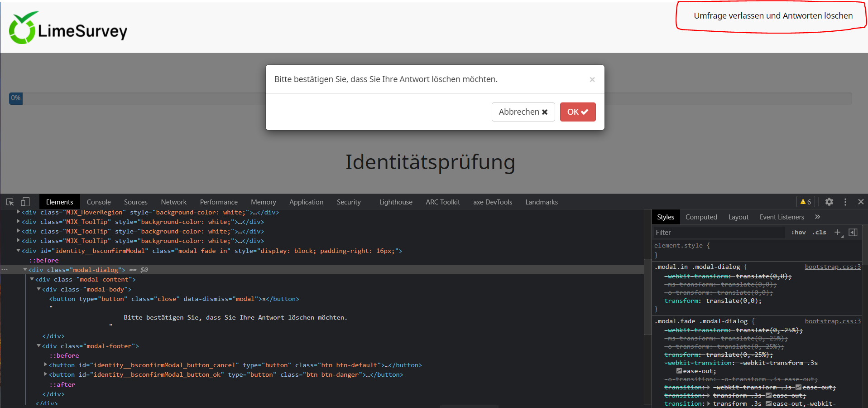Dismiss the confirmation modal with the × icon

(x=592, y=80)
